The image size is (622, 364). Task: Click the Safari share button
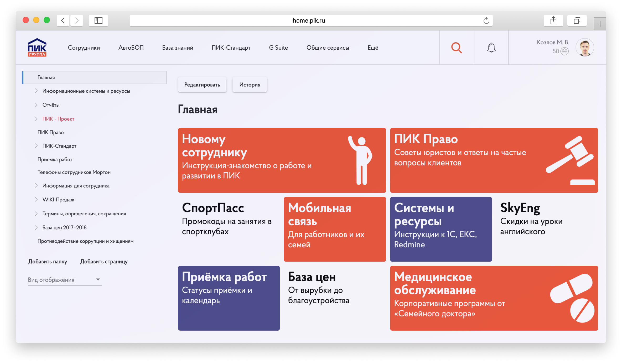[x=553, y=20]
